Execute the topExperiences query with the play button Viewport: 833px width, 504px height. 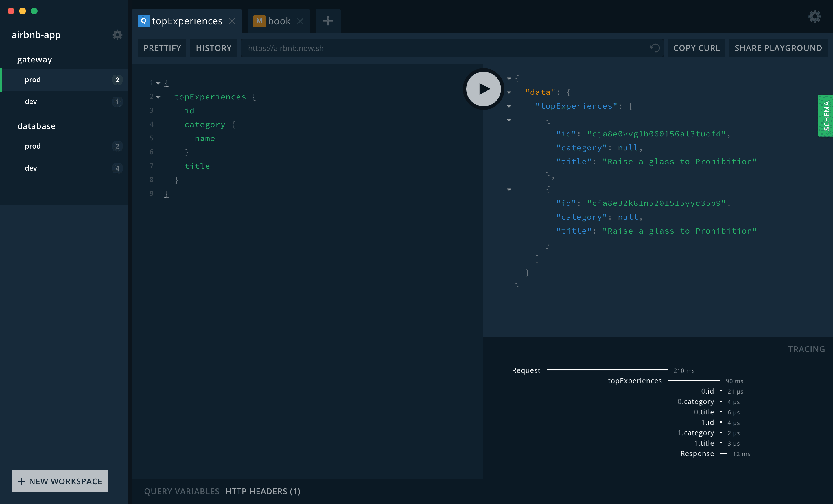[483, 89]
